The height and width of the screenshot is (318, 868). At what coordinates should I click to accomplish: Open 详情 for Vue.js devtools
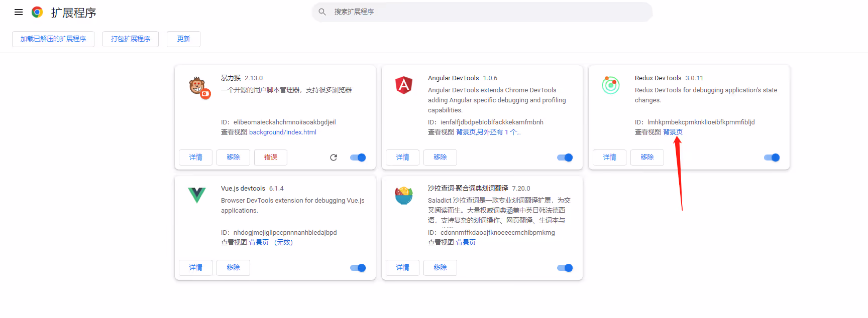click(x=195, y=268)
